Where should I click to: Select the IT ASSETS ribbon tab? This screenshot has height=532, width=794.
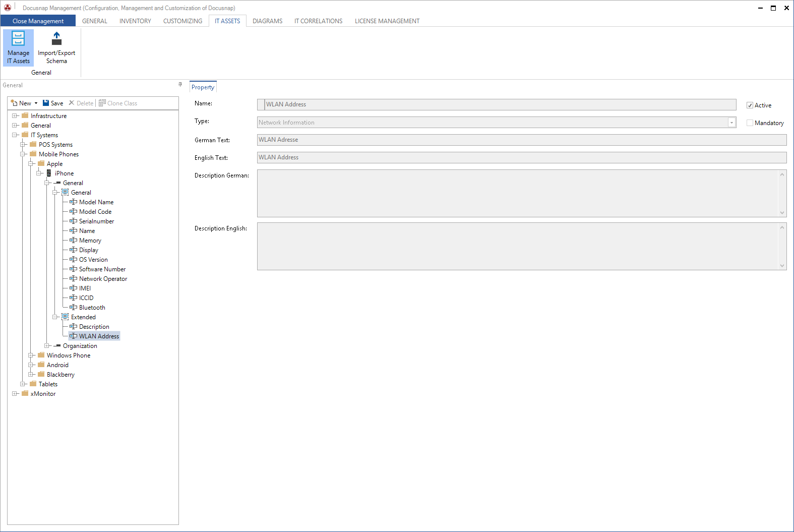pyautogui.click(x=227, y=21)
